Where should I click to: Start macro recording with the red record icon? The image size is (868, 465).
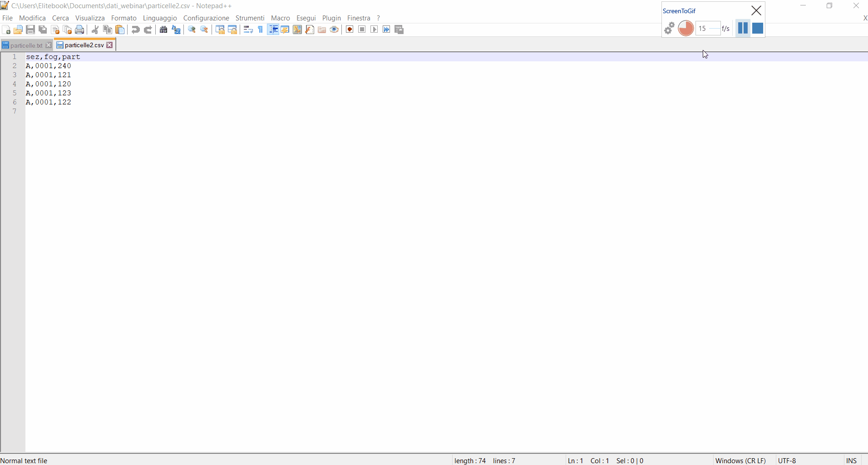click(350, 30)
